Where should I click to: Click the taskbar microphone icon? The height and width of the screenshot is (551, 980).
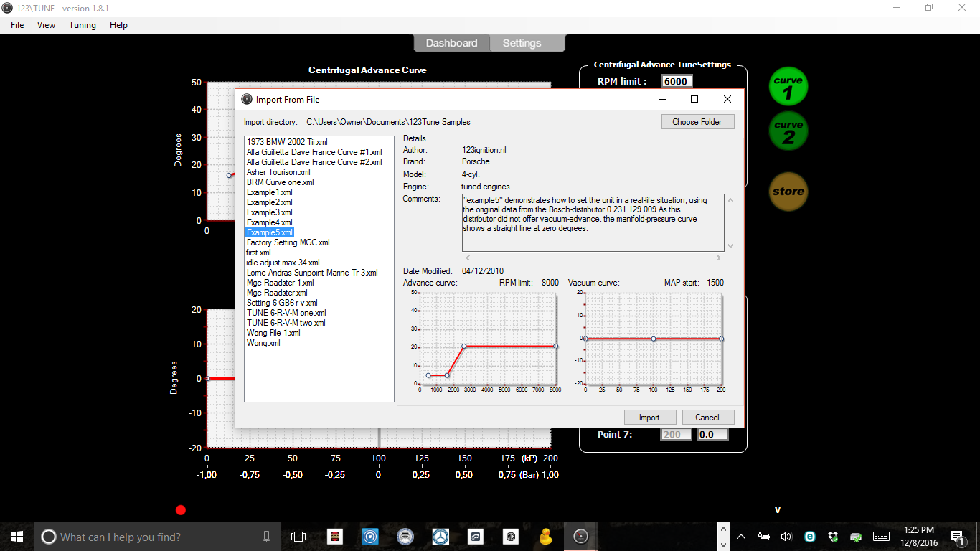[x=267, y=537]
